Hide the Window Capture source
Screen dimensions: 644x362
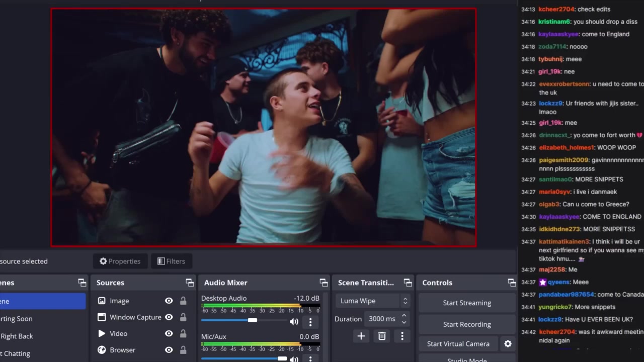(x=169, y=317)
